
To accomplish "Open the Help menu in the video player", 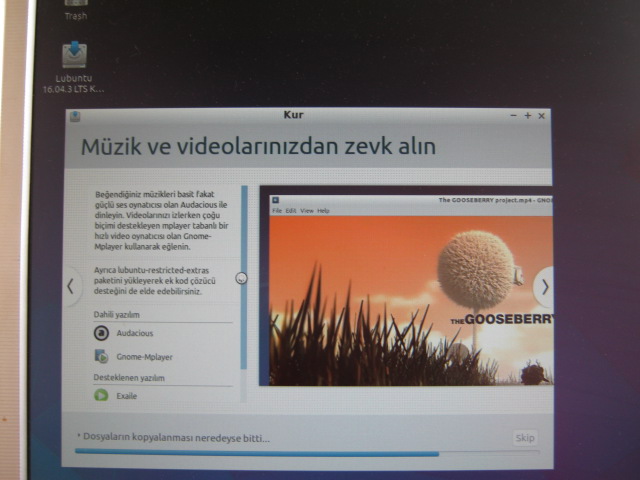I will [323, 211].
